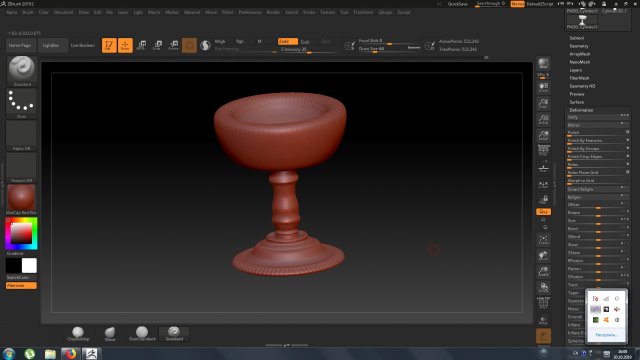Enable Zsub sculpt mode
The width and height of the screenshot is (640, 360).
pyautogui.click(x=305, y=42)
